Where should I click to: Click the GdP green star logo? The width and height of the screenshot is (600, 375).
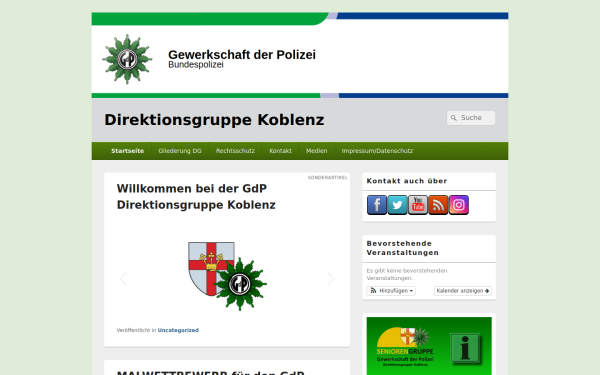click(127, 59)
